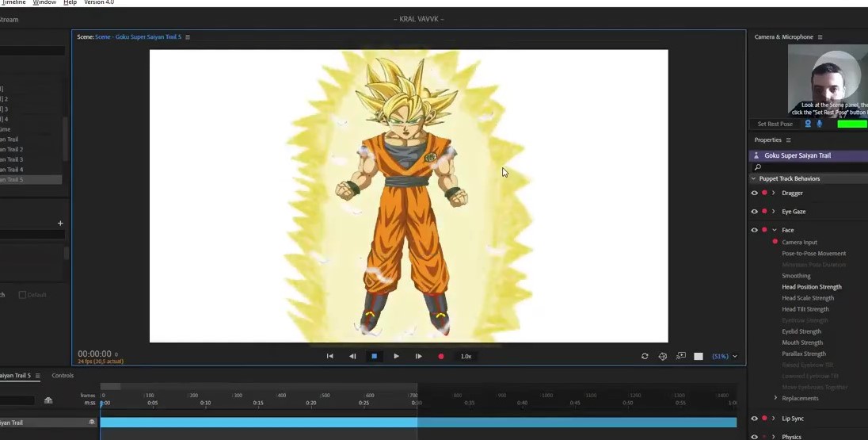The height and width of the screenshot is (440, 868).
Task: Hide the Eye Gaze behavior
Action: (x=754, y=211)
